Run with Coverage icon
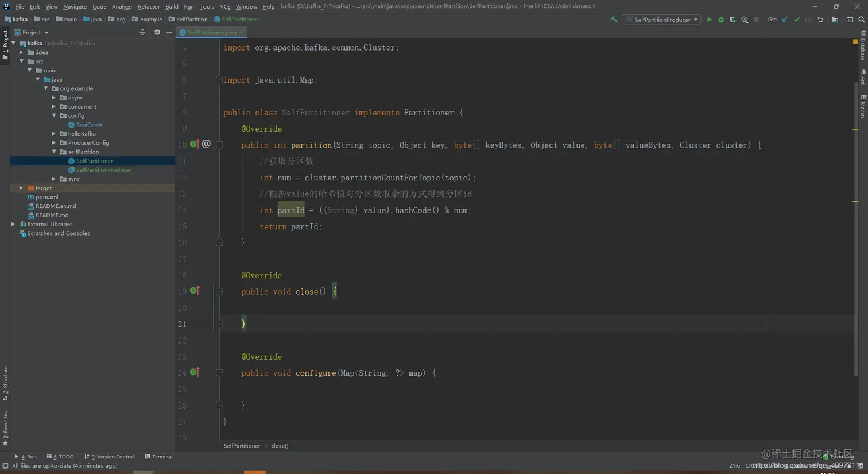 [733, 20]
